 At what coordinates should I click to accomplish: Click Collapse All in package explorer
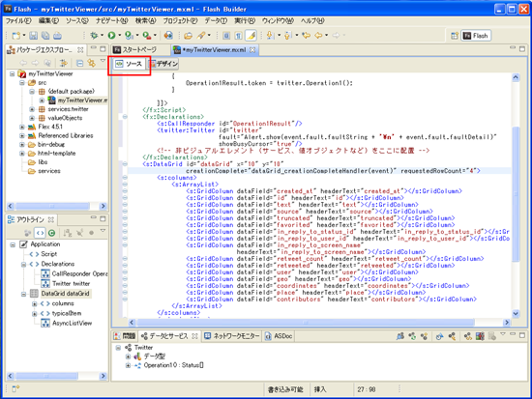point(79,63)
